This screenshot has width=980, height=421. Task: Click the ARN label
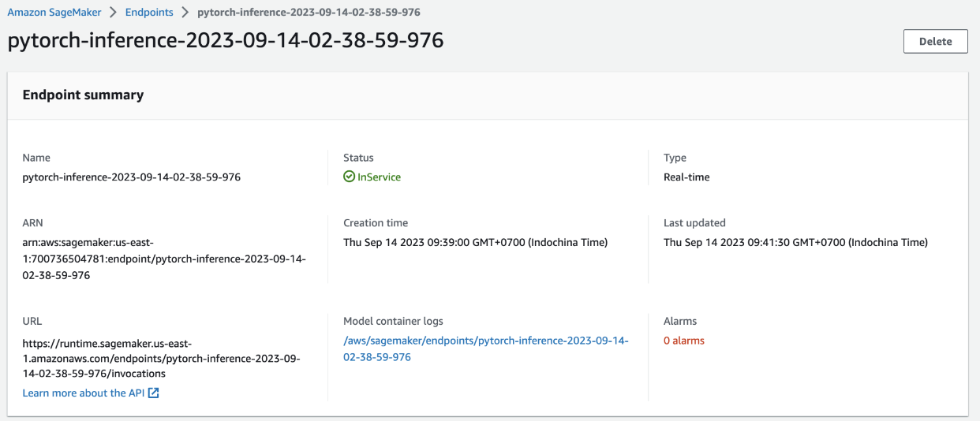coord(33,223)
